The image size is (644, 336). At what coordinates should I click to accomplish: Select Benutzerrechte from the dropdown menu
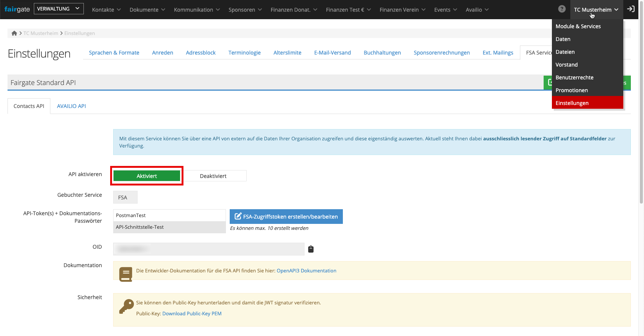tap(574, 78)
